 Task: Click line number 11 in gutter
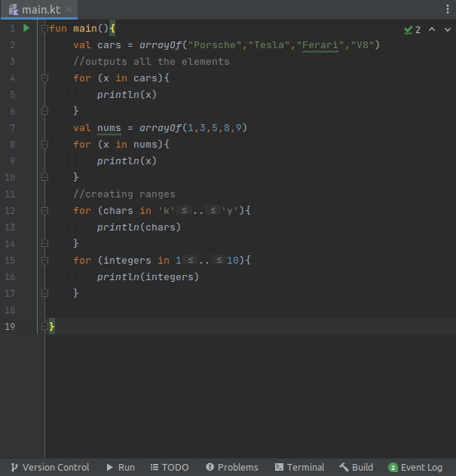pos(10,194)
